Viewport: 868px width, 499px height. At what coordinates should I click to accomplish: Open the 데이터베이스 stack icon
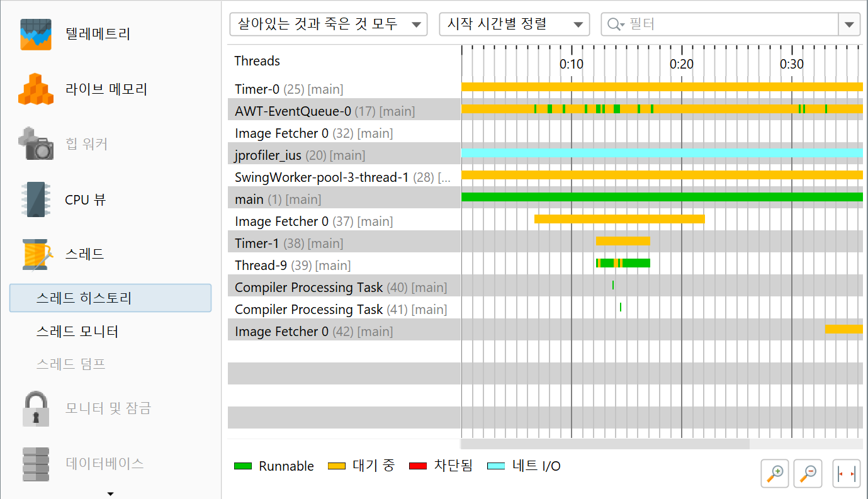tap(35, 464)
